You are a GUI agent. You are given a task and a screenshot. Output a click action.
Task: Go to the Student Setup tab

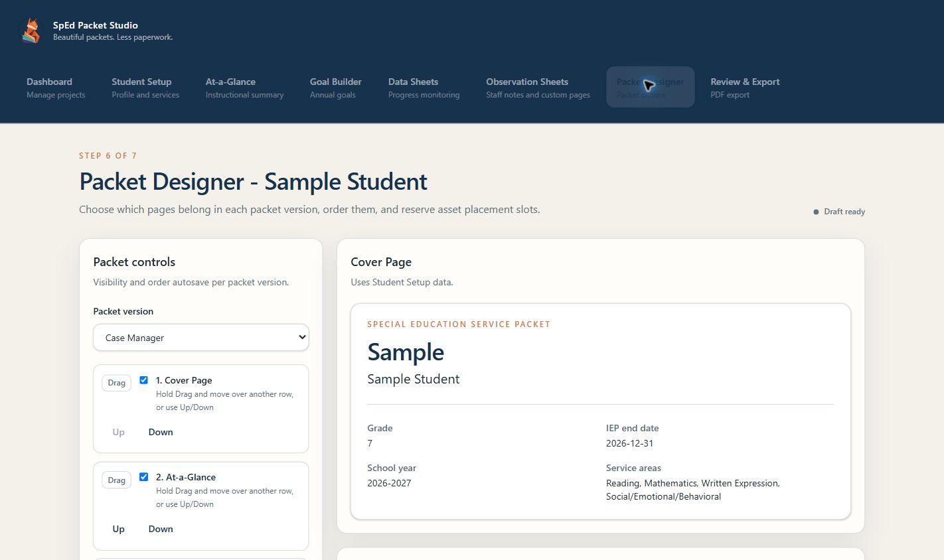(145, 88)
